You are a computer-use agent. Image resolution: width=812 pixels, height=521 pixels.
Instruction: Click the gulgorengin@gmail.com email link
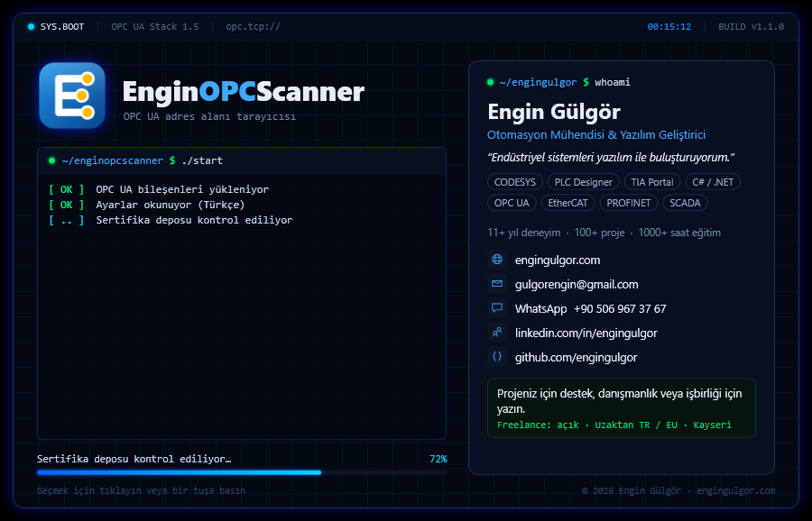pyautogui.click(x=577, y=284)
